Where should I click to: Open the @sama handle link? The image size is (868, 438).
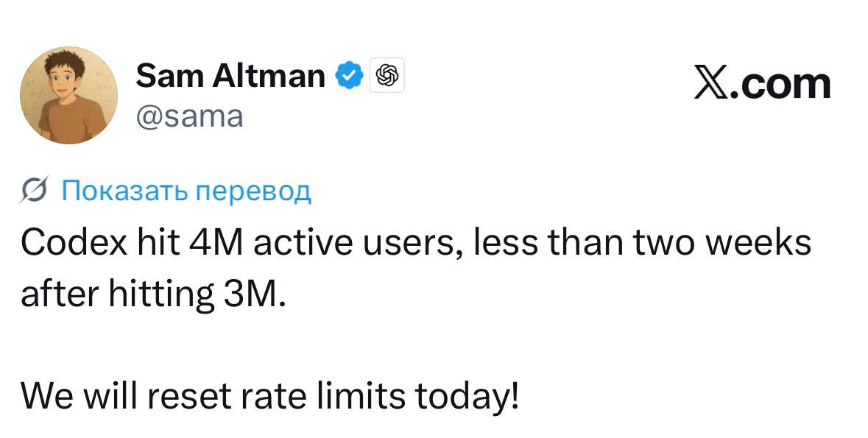click(189, 116)
